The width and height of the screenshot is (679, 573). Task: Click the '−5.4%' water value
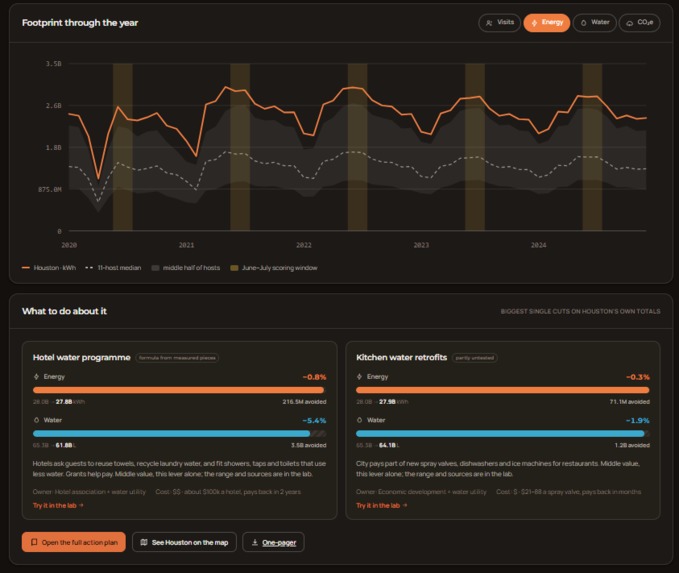pos(314,421)
